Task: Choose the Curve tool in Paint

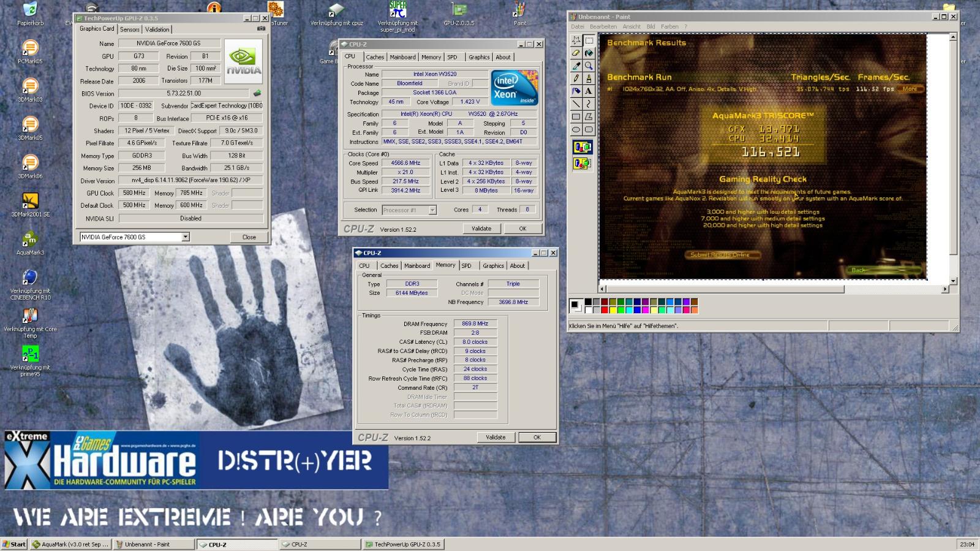Action: [589, 104]
